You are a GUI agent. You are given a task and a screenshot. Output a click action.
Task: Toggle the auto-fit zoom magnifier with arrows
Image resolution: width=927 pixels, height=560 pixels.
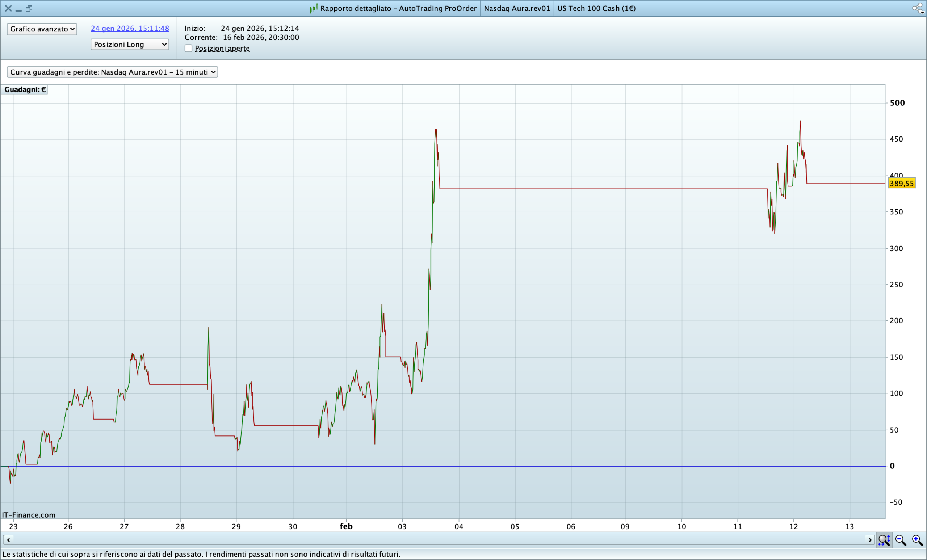(884, 540)
